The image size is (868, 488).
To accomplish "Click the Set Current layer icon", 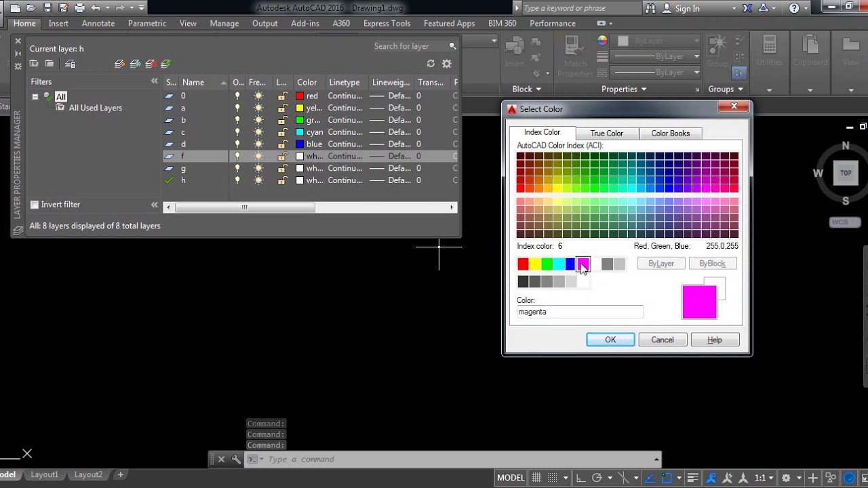I will coord(165,64).
